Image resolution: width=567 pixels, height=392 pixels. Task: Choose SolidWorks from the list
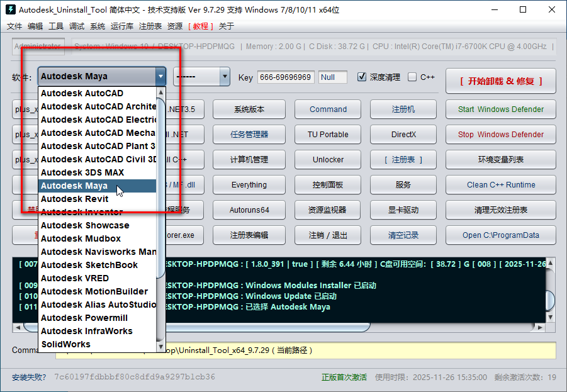[97, 344]
